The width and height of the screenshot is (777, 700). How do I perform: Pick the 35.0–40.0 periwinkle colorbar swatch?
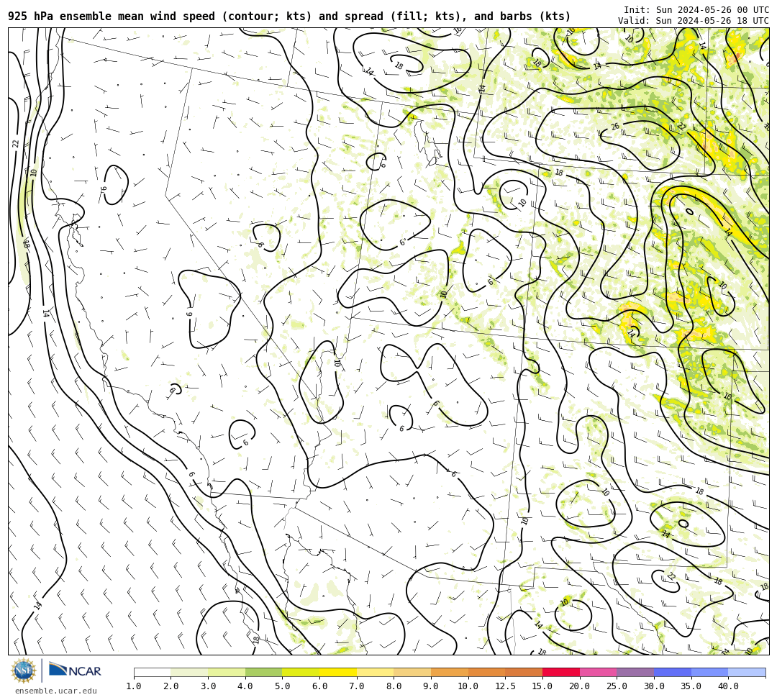pyautogui.click(x=709, y=672)
